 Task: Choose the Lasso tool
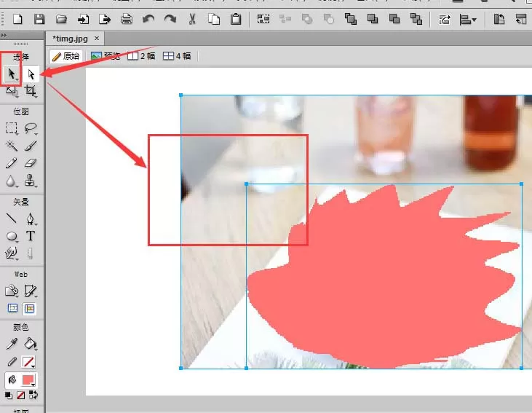(31, 128)
